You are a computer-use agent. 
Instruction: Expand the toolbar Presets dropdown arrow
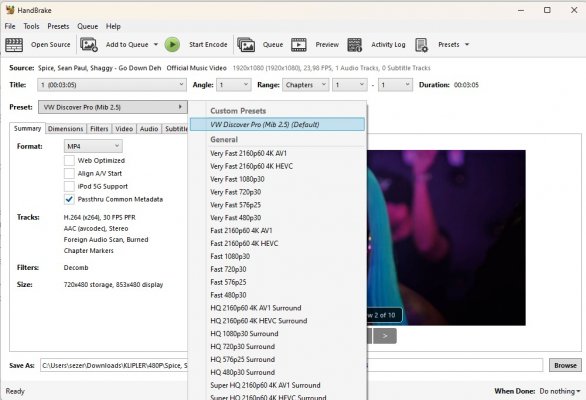467,44
